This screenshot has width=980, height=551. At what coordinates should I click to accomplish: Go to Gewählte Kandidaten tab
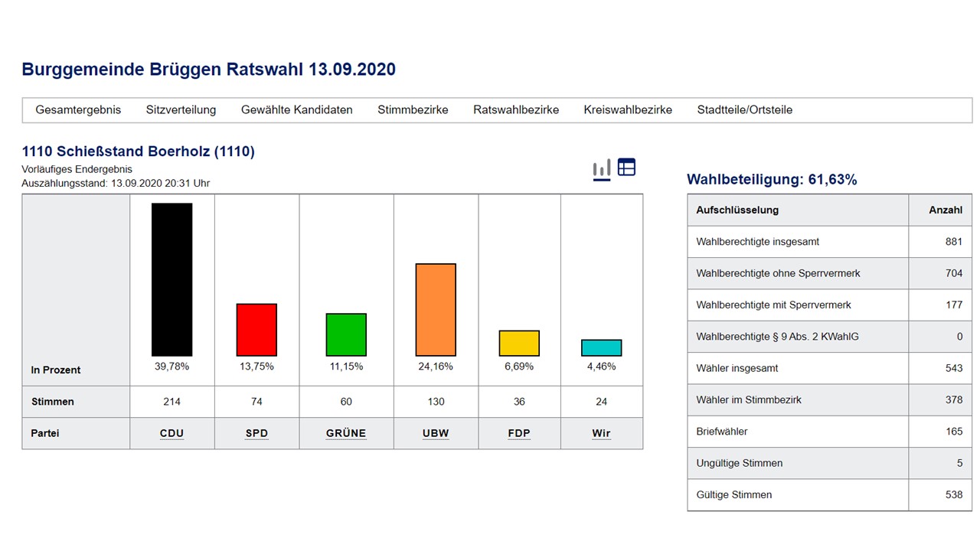pos(297,109)
